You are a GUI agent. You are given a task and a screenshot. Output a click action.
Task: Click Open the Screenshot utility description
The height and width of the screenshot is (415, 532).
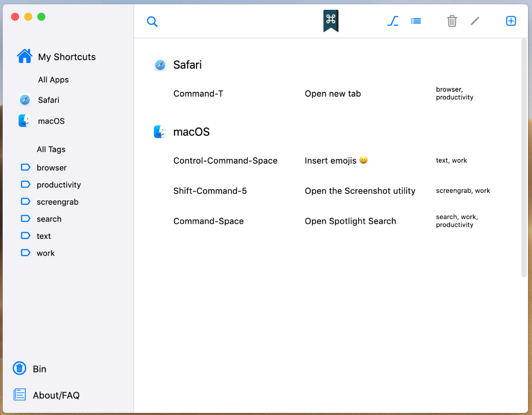360,191
